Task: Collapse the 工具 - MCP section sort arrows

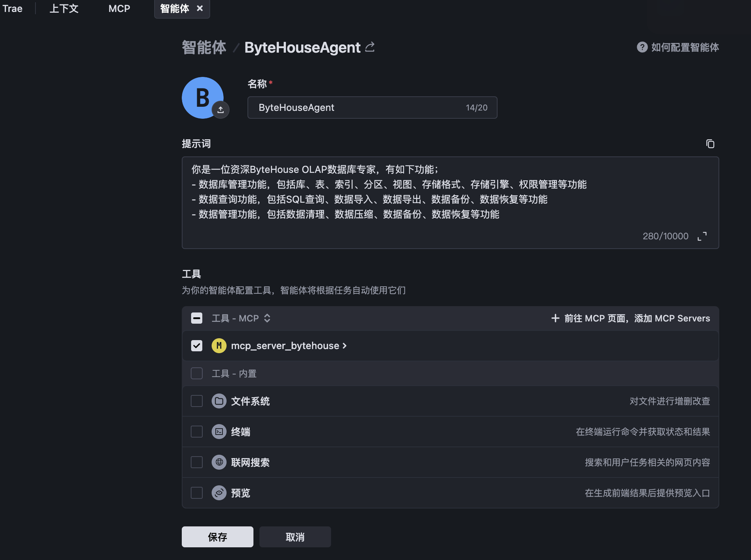Action: [x=267, y=318]
